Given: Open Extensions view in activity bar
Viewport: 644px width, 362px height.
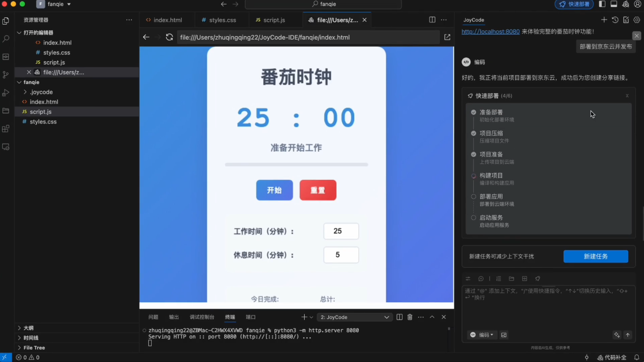Looking at the screenshot, I should coord(6,129).
